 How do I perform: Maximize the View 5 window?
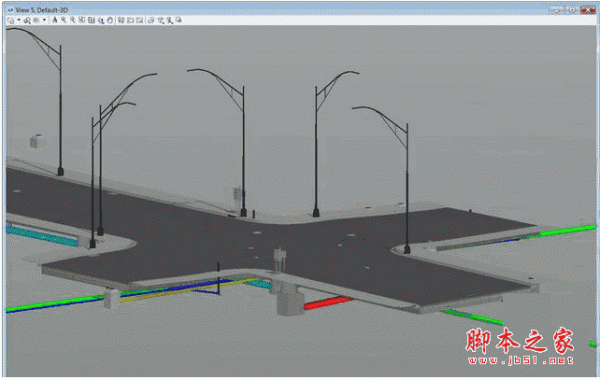[x=572, y=10]
